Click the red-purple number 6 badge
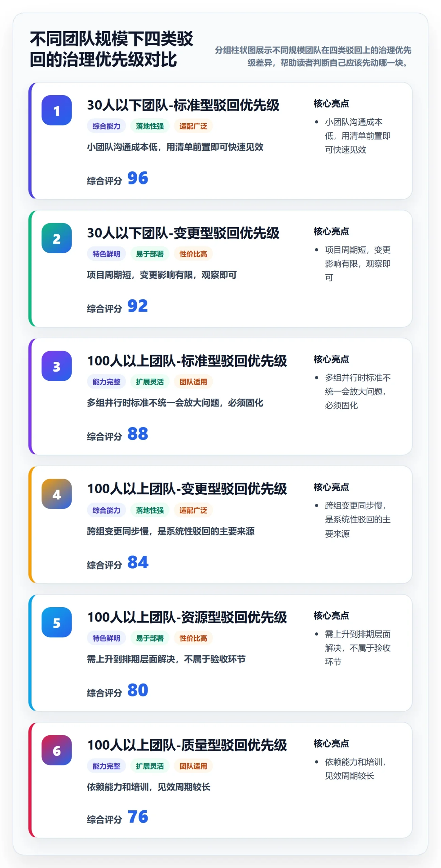Screen dimensions: 441x868 click(57, 750)
